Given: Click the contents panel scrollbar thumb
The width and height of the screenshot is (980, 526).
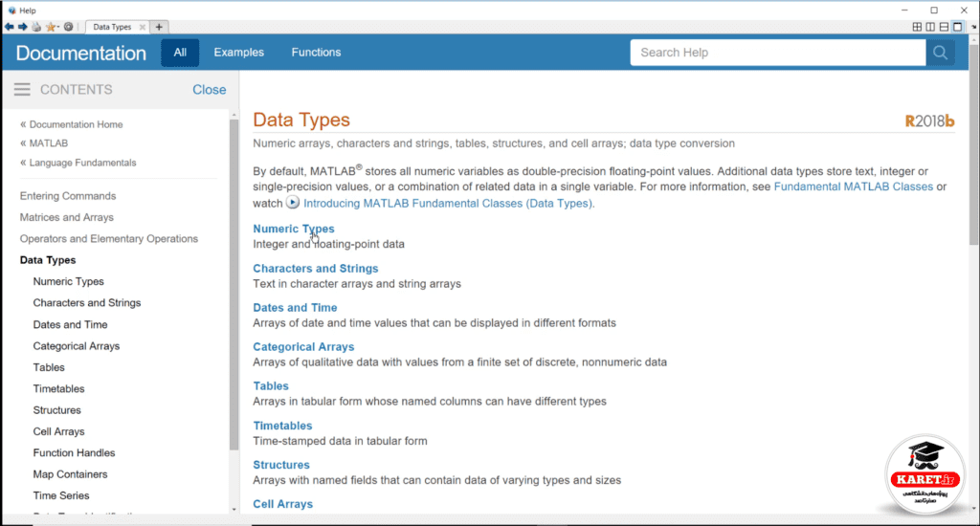Looking at the screenshot, I should click(234, 284).
